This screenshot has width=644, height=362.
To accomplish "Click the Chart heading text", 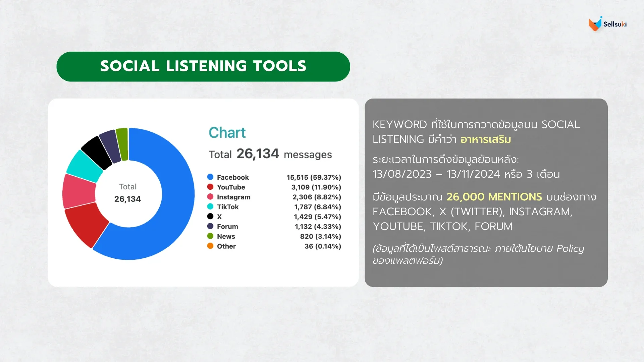I will click(x=227, y=133).
